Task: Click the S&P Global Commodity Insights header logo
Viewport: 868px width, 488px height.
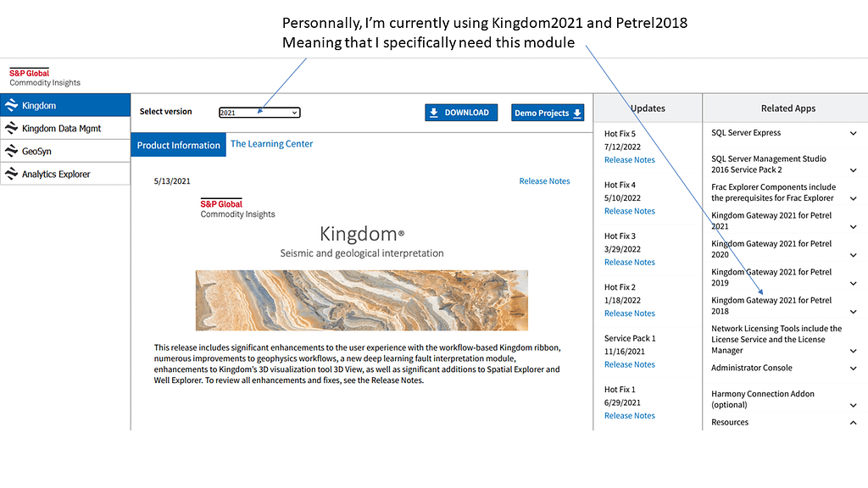Action: click(x=45, y=78)
